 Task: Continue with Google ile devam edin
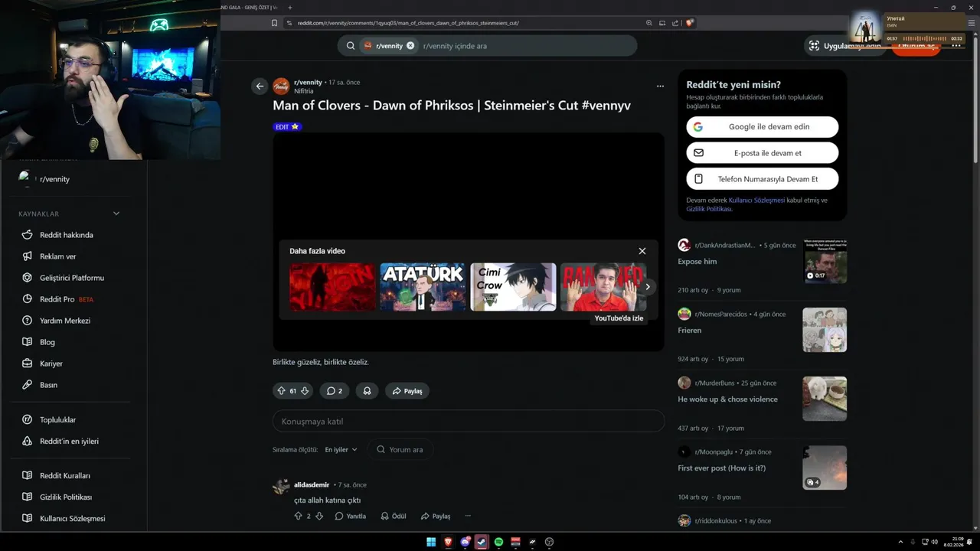[763, 127]
